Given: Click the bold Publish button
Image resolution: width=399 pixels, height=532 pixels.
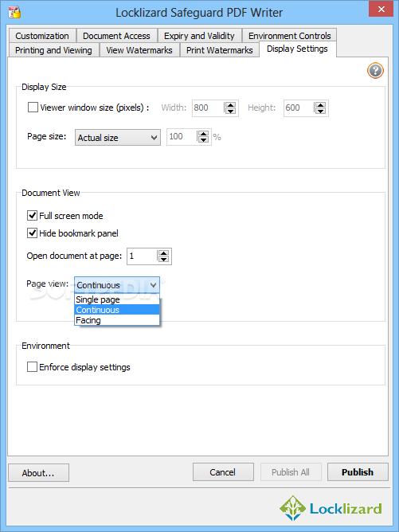Looking at the screenshot, I should point(358,472).
